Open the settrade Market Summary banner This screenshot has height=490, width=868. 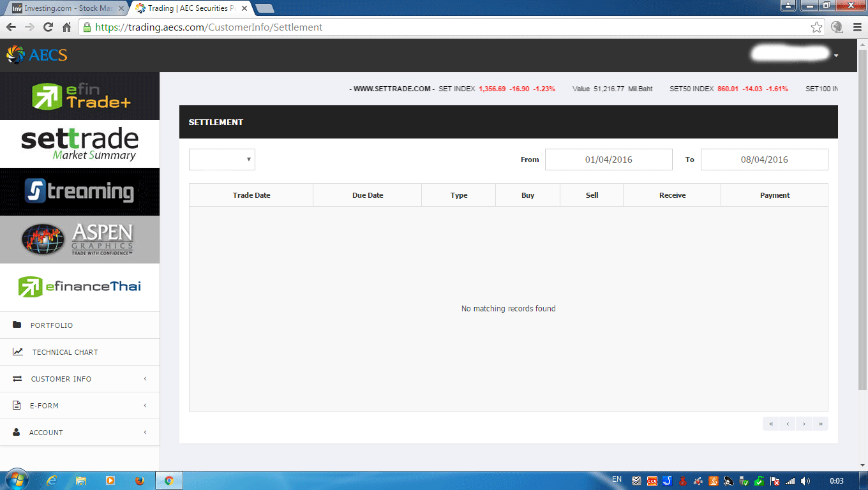80,144
